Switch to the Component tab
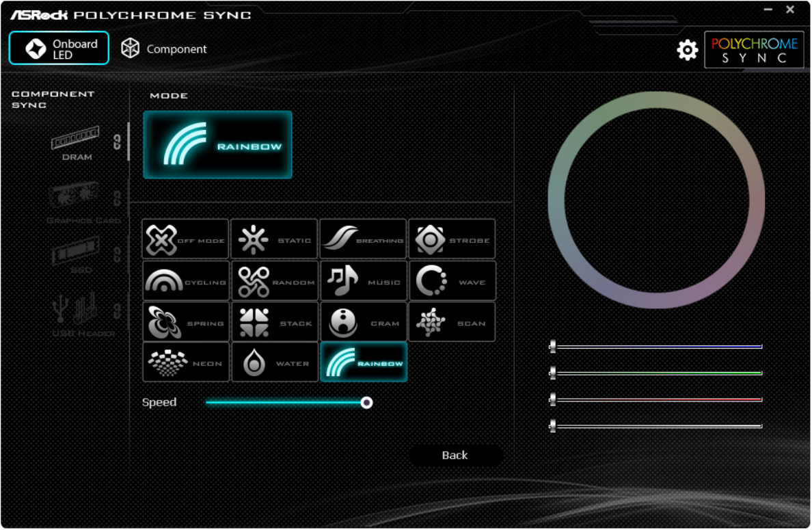The height and width of the screenshot is (530, 812). tap(163, 49)
